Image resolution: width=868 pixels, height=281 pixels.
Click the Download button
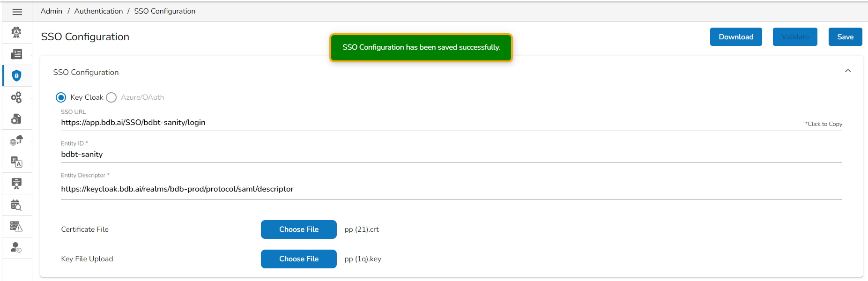pos(735,37)
